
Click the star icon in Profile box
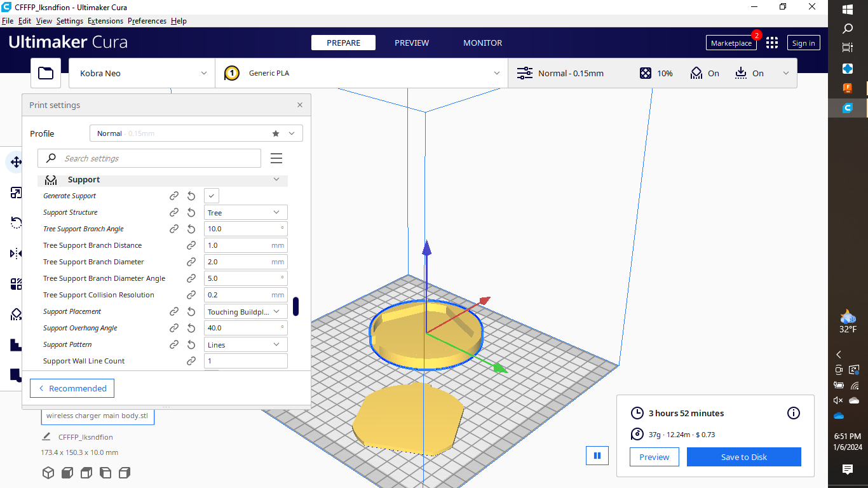tap(276, 133)
